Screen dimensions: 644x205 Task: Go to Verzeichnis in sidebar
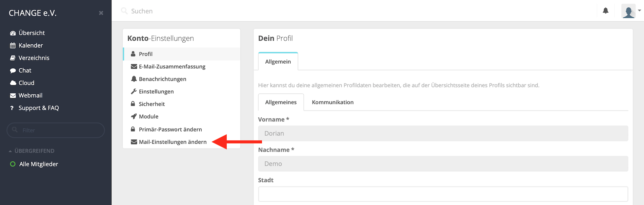click(x=34, y=58)
